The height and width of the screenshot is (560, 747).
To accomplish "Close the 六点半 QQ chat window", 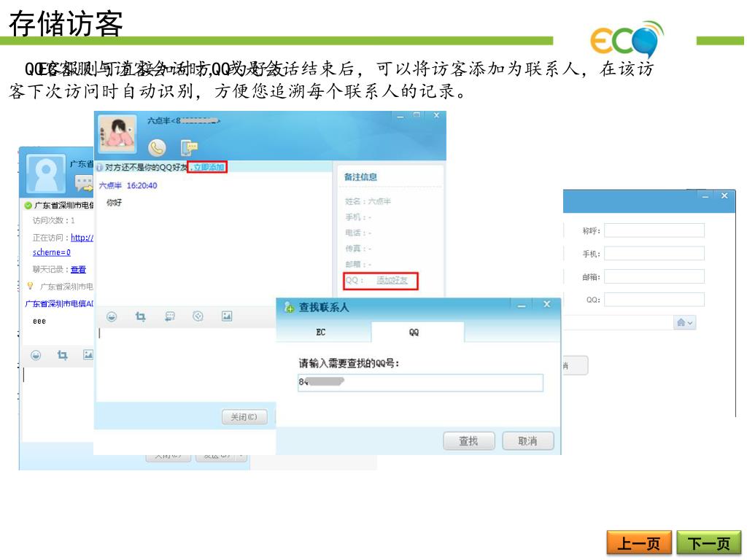I will (436, 115).
